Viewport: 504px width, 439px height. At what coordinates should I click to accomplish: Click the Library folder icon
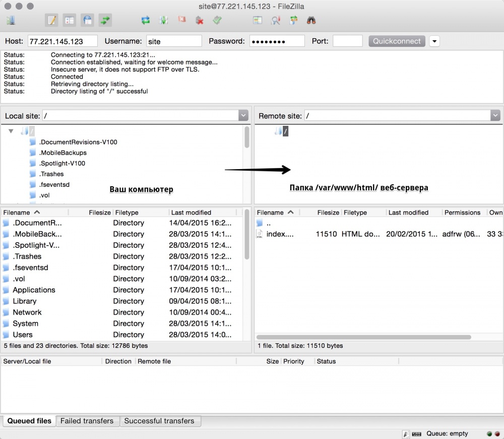6,301
